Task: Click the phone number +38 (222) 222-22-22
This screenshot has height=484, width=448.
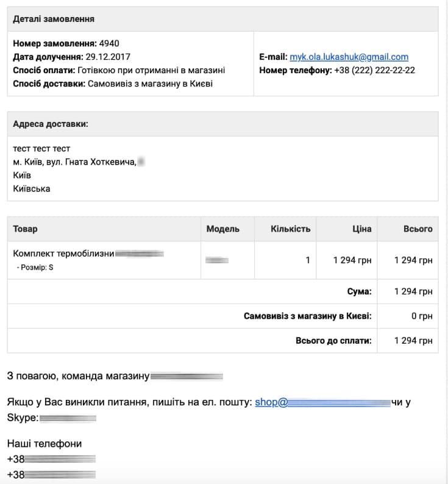Action: click(x=374, y=70)
